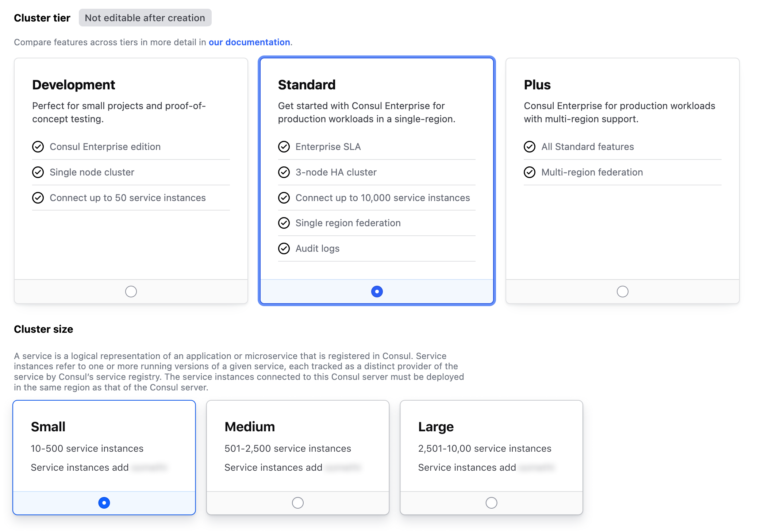Click checkmark icon beside All Standard features
Screen dimensions: 765x532
pos(530,147)
